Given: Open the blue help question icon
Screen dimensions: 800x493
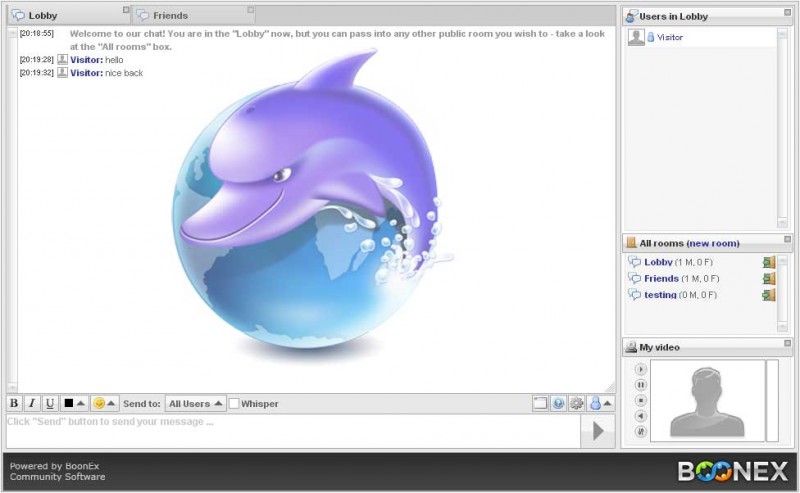Looking at the screenshot, I should [558, 403].
